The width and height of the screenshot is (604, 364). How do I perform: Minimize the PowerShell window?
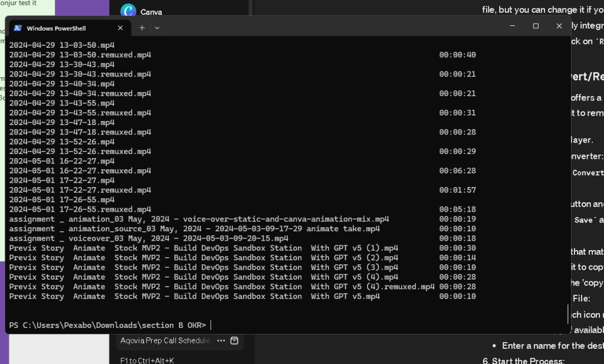(x=513, y=26)
